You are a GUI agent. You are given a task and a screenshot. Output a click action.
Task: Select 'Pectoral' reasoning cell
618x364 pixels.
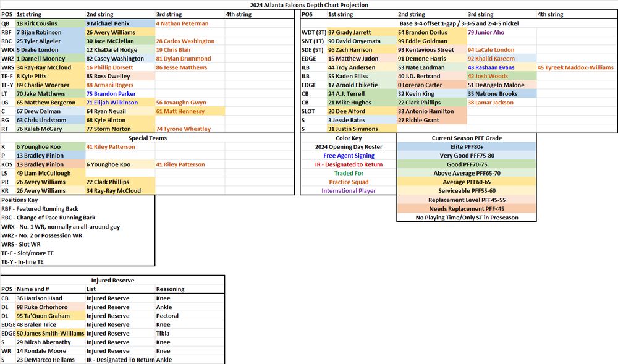pos(190,316)
